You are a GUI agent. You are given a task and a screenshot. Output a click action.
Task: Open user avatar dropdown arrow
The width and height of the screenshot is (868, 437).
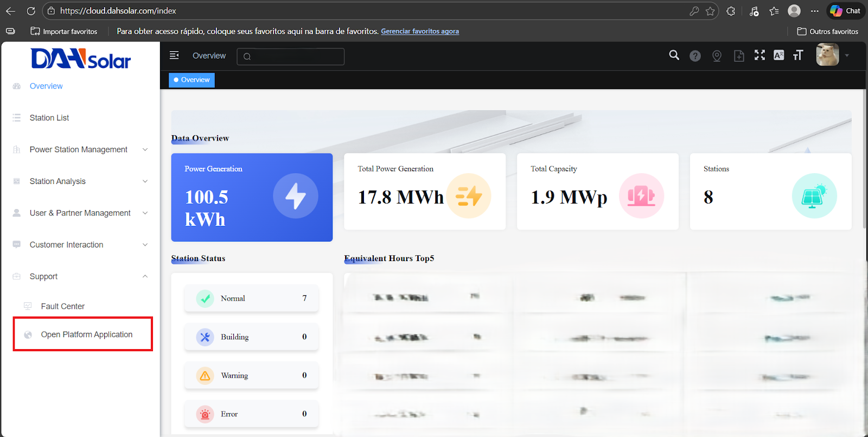point(847,55)
